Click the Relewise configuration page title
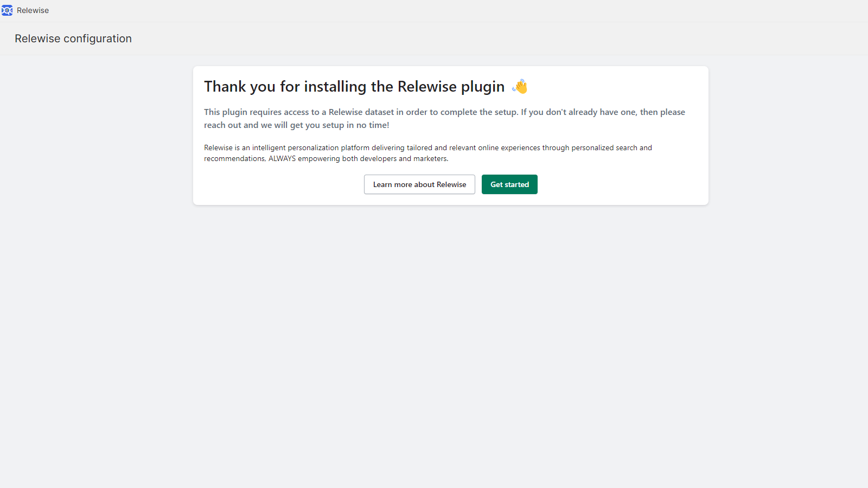Image resolution: width=868 pixels, height=488 pixels. pos(73,38)
